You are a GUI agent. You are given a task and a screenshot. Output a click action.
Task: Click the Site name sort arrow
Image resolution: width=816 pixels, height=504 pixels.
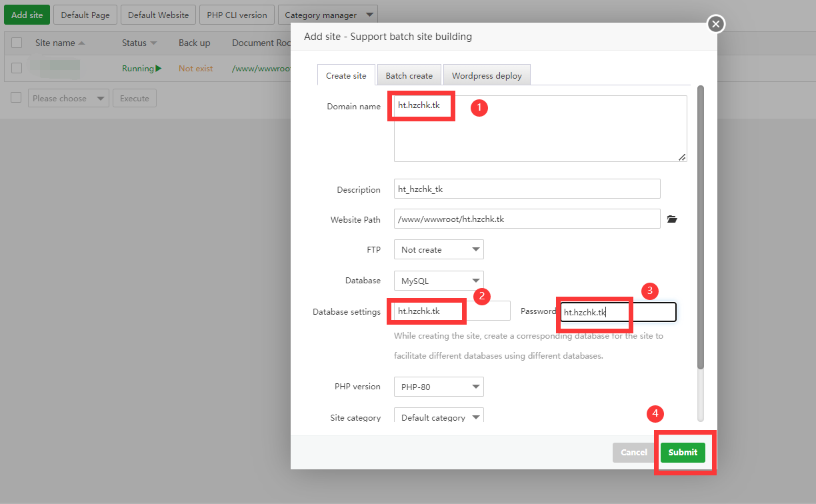coord(81,43)
